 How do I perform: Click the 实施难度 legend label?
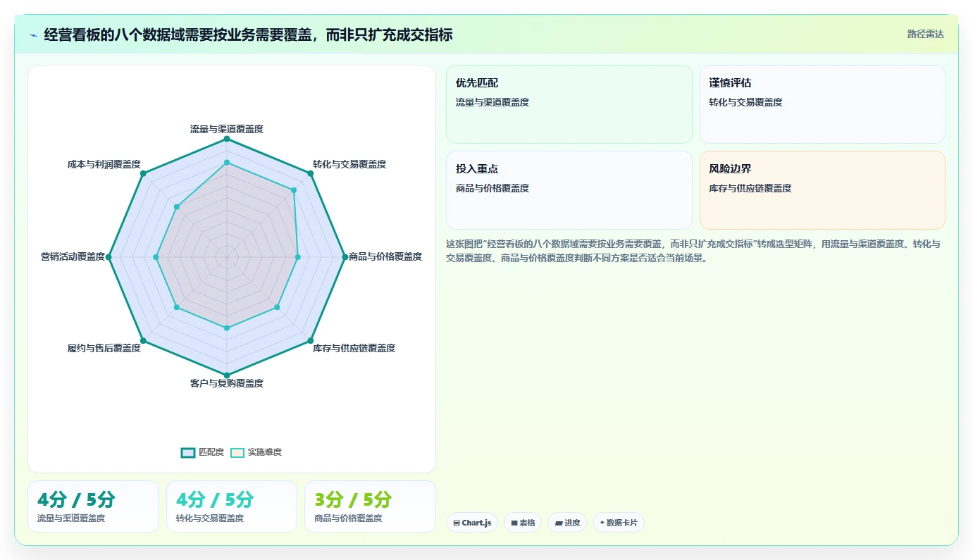point(265,452)
